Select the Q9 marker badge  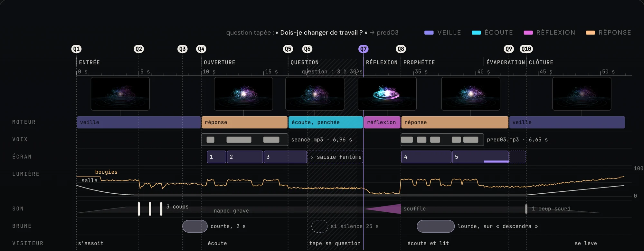point(509,49)
